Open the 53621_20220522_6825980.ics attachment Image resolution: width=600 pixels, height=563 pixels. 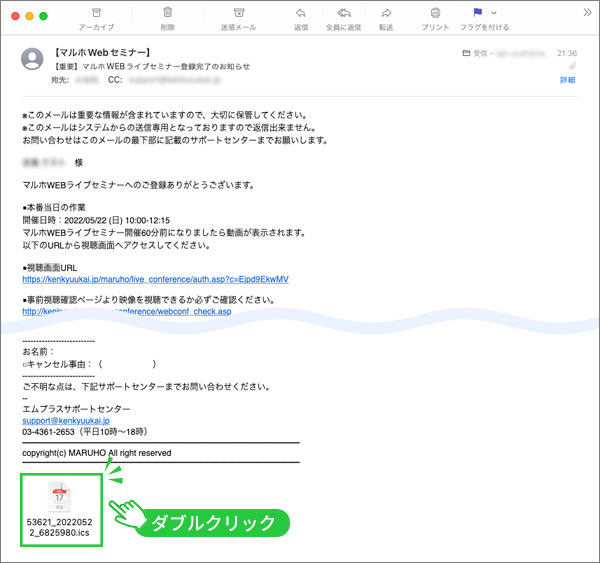[x=60, y=511]
